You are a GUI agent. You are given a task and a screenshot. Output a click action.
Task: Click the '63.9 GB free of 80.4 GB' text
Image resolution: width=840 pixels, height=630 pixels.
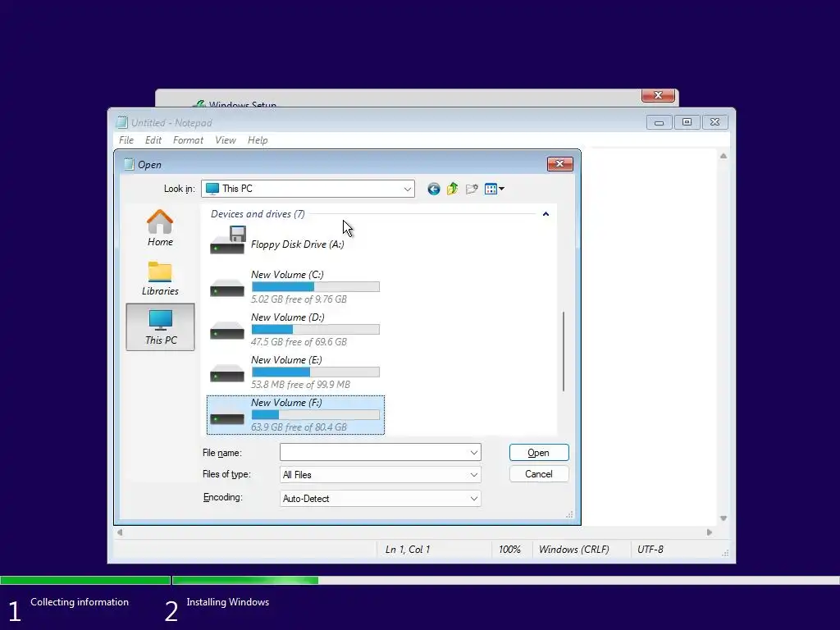299,427
